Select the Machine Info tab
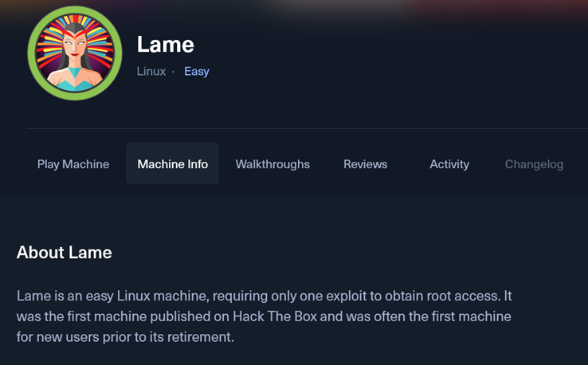 [172, 164]
